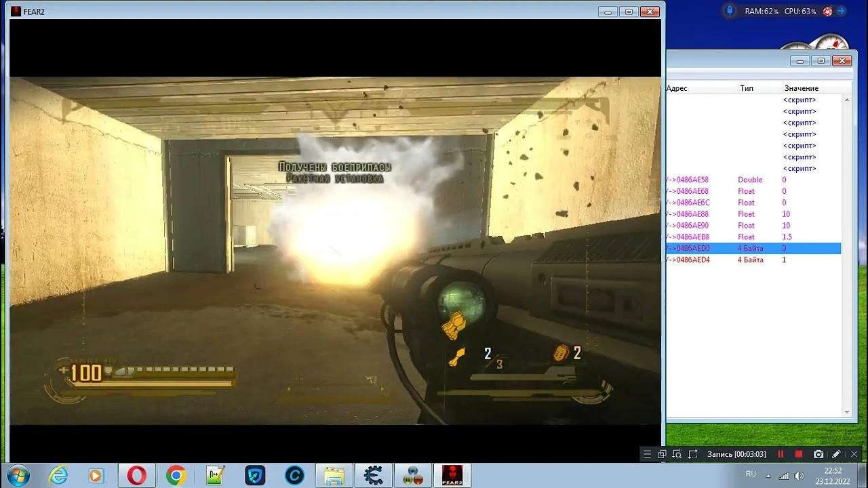Screen dimensions: 868x488
Task: Select the highlighted 0486AED0 address row
Action: point(746,248)
